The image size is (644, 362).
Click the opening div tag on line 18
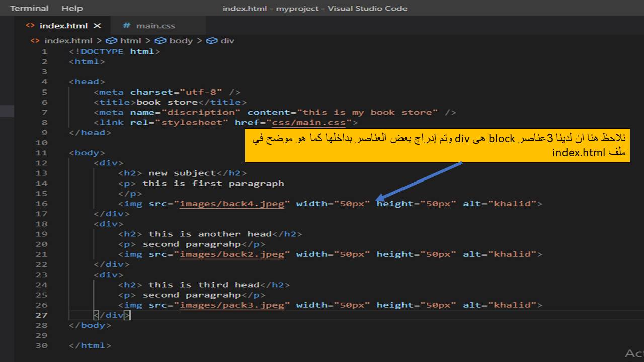pyautogui.click(x=109, y=224)
